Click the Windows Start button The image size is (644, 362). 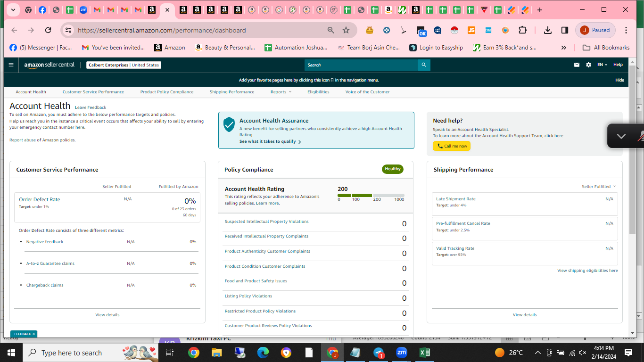click(11, 353)
